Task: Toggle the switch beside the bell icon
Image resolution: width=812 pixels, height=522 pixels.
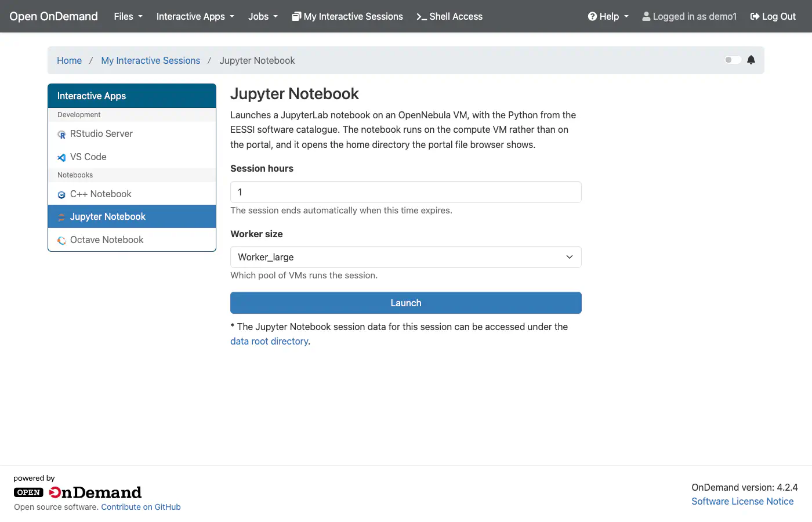Action: [733, 60]
